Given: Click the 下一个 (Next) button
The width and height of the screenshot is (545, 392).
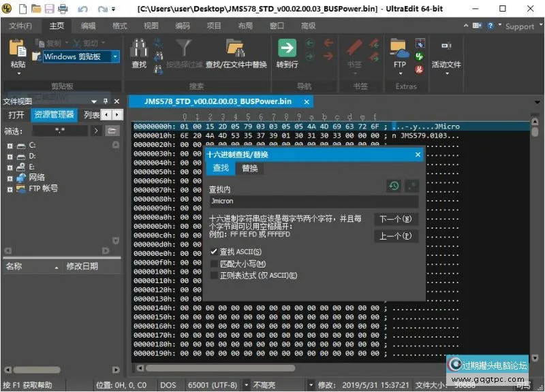Looking at the screenshot, I should (396, 219).
